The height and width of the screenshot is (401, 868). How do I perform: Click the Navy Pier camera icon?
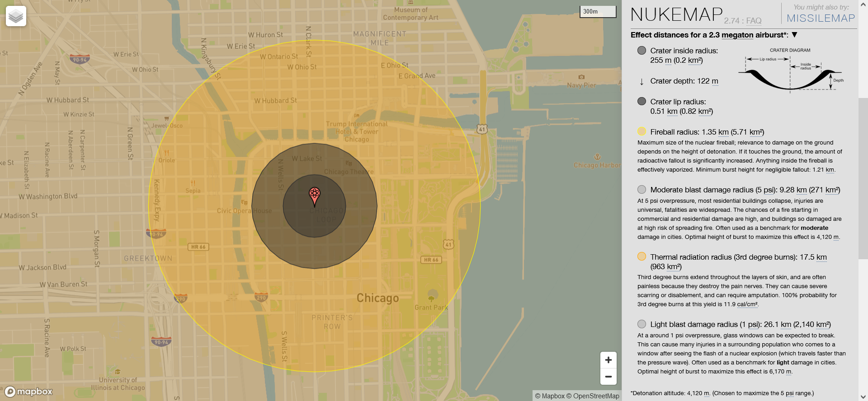[x=581, y=77]
